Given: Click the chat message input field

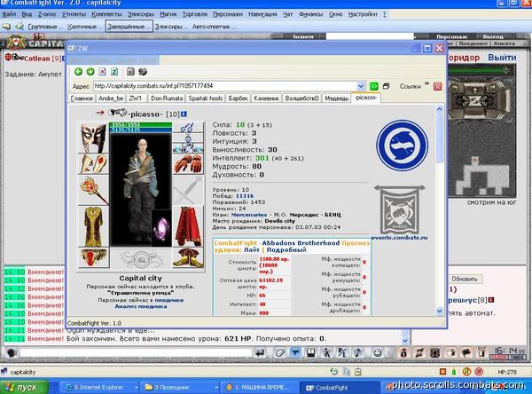Looking at the screenshot, I should tap(136, 352).
